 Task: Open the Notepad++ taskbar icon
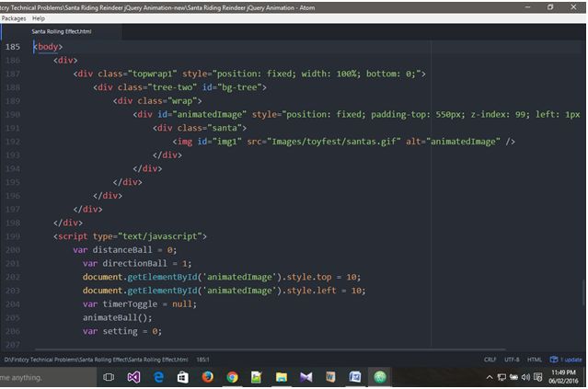tap(257, 377)
